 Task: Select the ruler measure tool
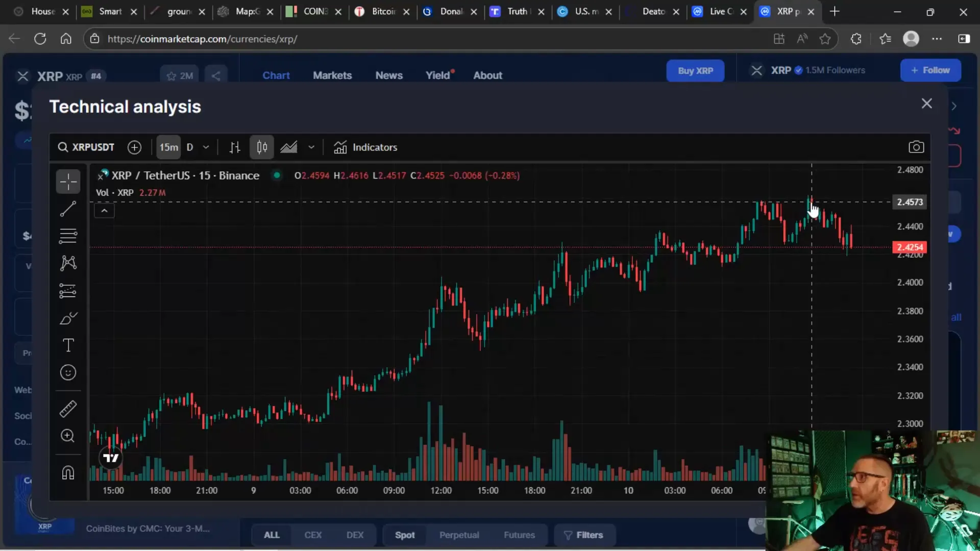[x=68, y=409]
